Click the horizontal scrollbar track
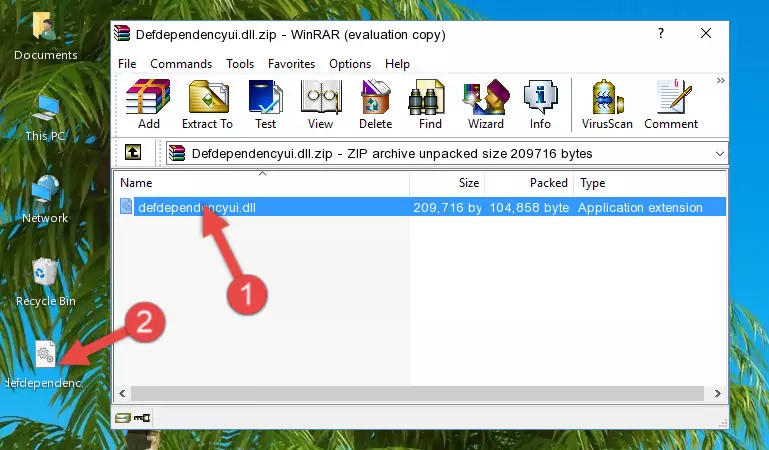 coord(417,393)
